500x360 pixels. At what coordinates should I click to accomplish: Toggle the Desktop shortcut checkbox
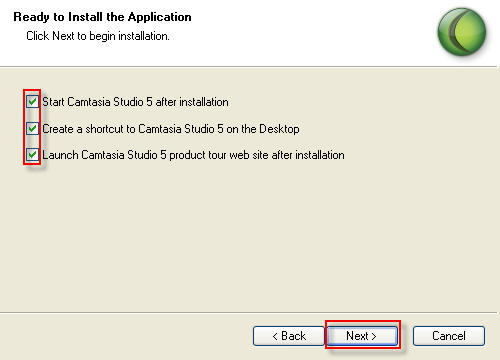click(x=32, y=128)
